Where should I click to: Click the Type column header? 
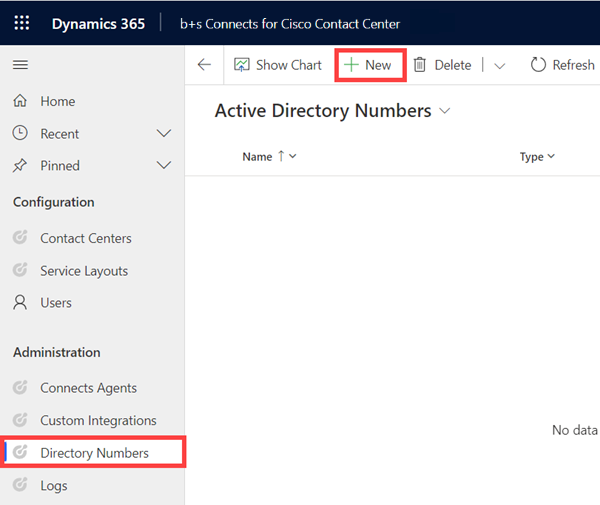pyautogui.click(x=532, y=157)
